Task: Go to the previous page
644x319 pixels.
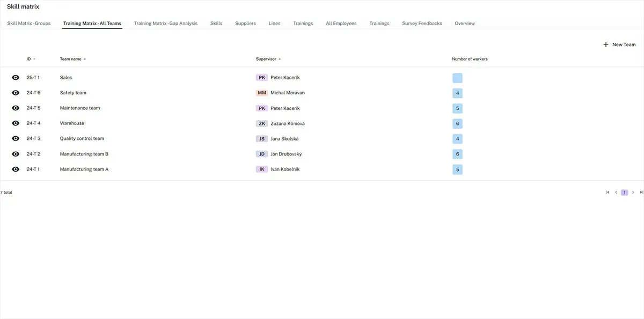Action: [616, 192]
